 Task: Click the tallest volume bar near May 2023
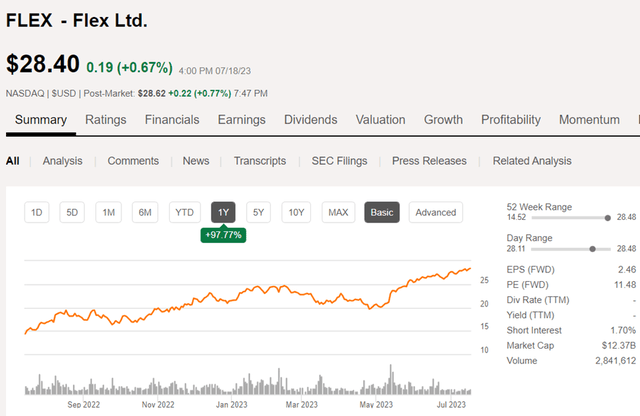391,379
